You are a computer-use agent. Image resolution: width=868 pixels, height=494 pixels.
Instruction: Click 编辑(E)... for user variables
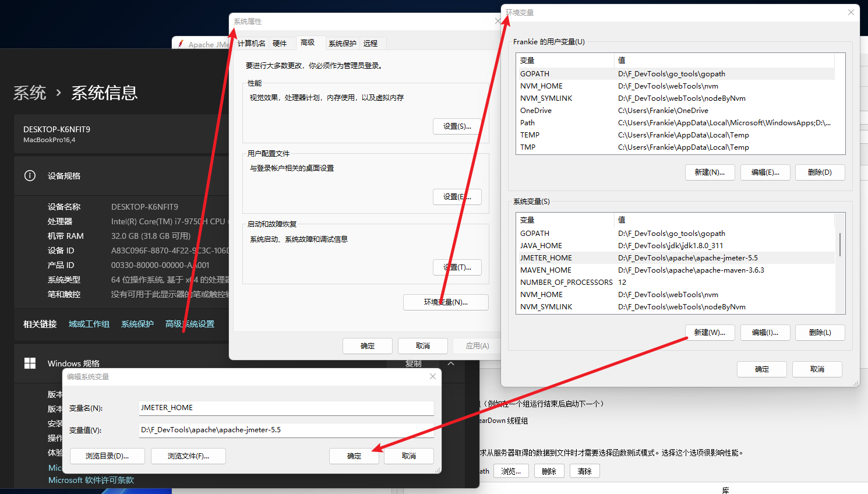pos(765,172)
